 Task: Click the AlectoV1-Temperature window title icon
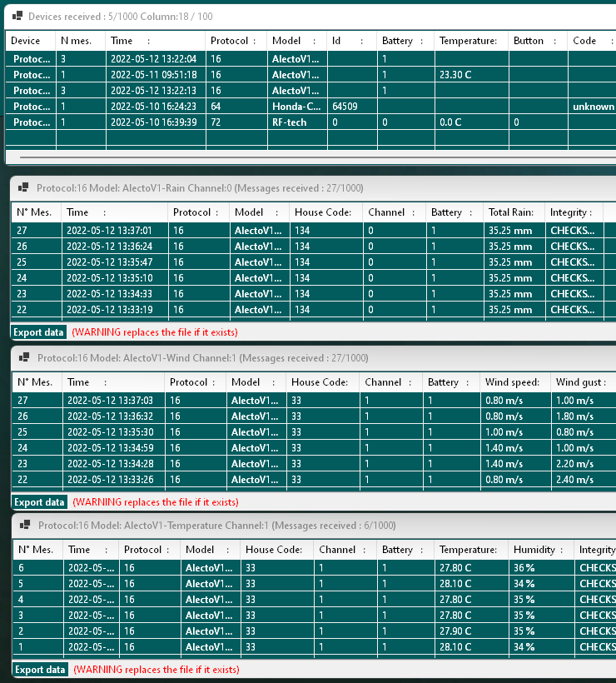pyautogui.click(x=25, y=525)
